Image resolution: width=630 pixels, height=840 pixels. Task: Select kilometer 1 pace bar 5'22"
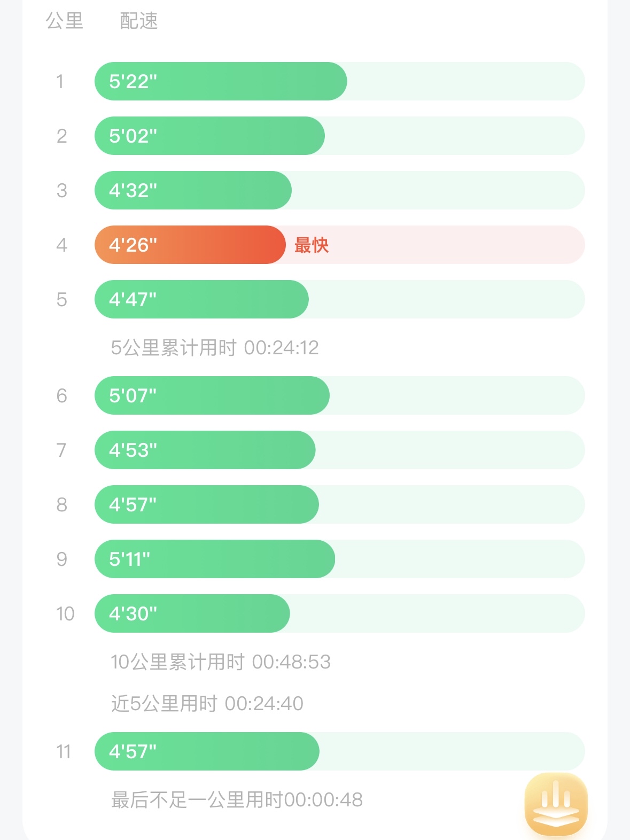point(220,81)
